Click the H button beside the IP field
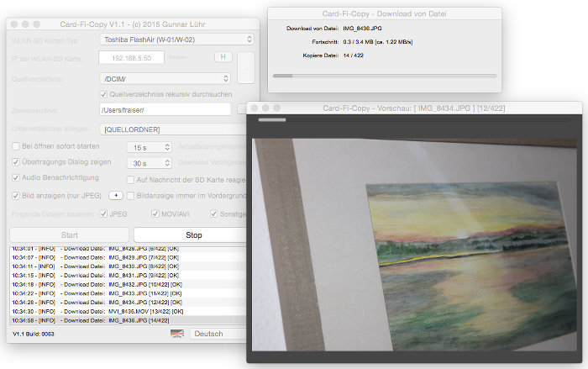588x369 pixels. click(223, 57)
